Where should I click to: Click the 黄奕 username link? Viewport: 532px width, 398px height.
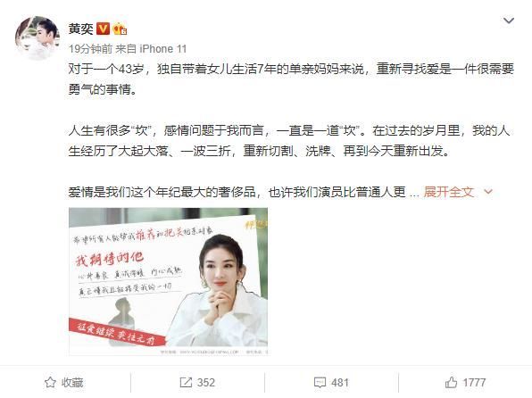80,29
